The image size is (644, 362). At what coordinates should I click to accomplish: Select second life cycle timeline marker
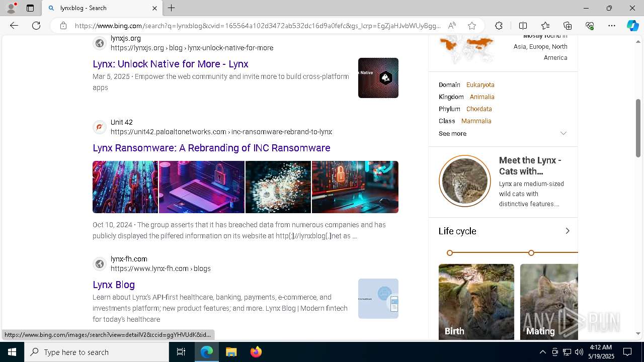(x=531, y=253)
